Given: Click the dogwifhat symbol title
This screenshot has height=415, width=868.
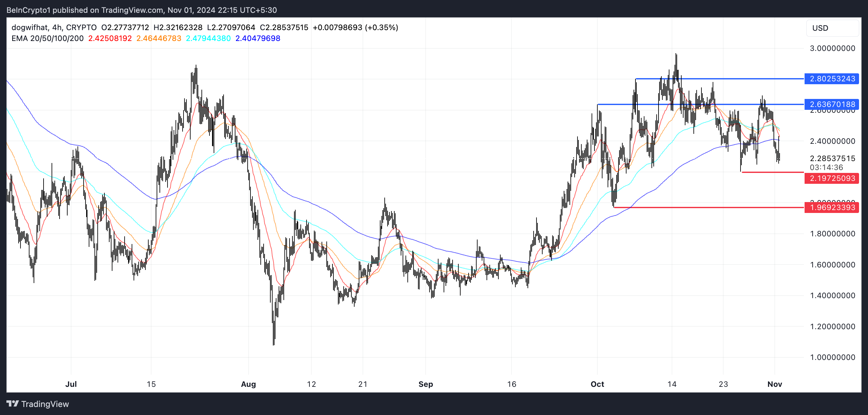Looking at the screenshot, I should [30, 27].
